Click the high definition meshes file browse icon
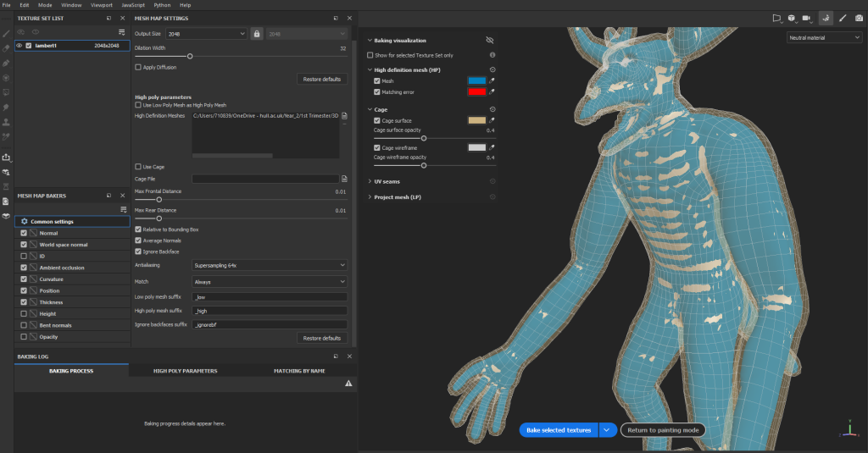The image size is (868, 453). point(344,115)
